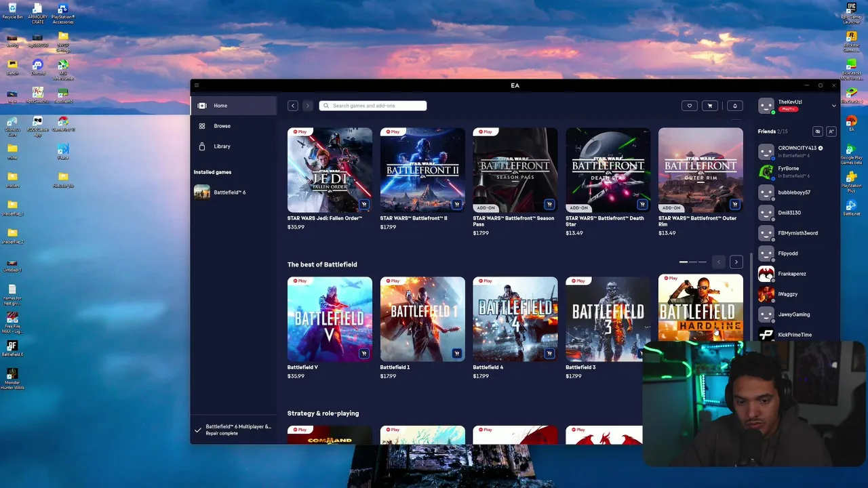The height and width of the screenshot is (488, 868).
Task: Click the STAR WARS Battlefront II title text
Action: coord(414,218)
